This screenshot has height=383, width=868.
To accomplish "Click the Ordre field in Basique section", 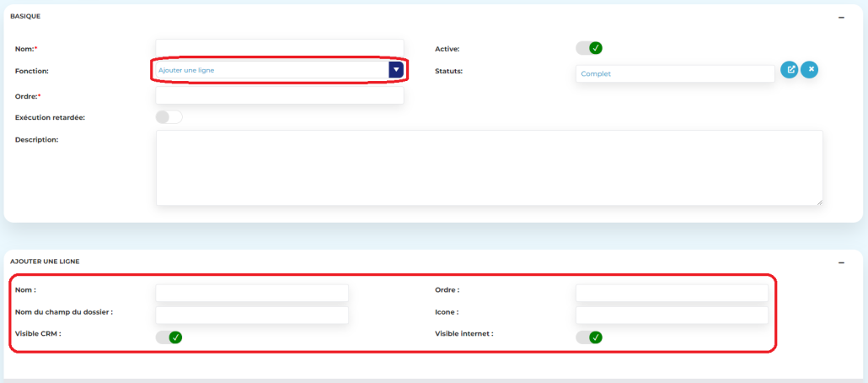I will [280, 96].
